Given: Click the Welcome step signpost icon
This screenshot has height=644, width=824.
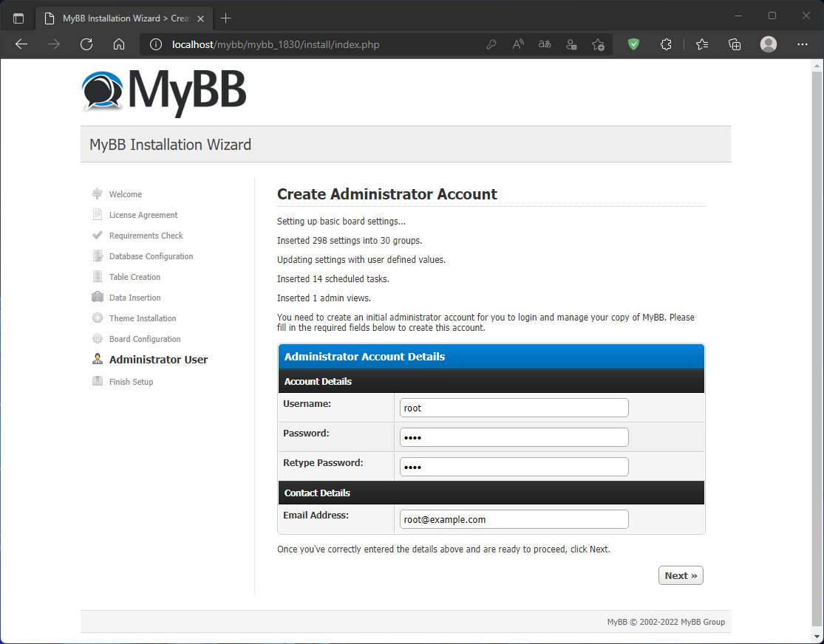Looking at the screenshot, I should pos(98,193).
